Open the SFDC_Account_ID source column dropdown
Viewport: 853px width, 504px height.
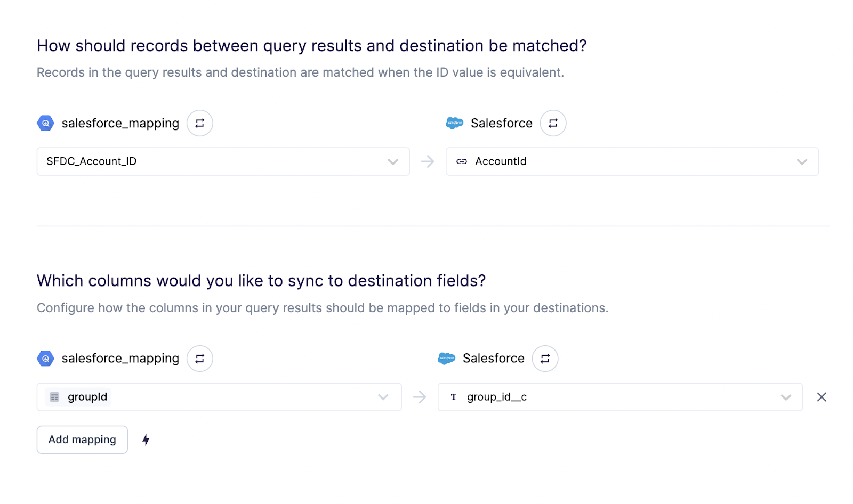(x=223, y=161)
